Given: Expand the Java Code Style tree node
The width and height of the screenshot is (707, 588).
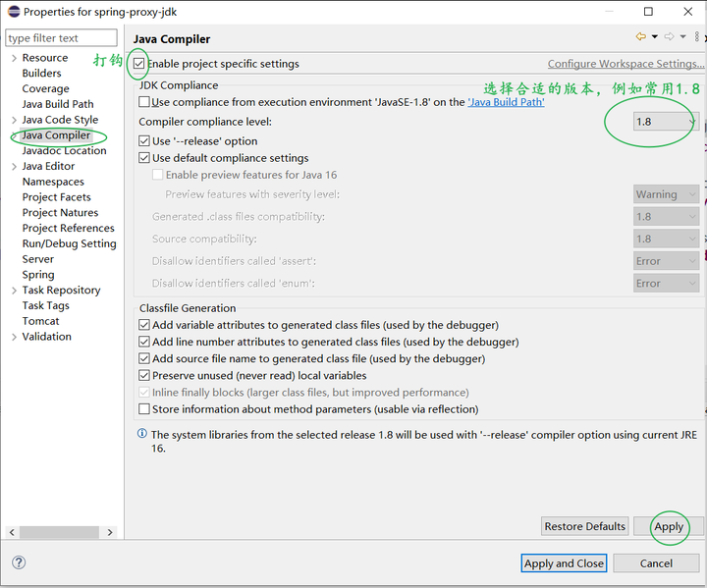Looking at the screenshot, I should point(14,120).
